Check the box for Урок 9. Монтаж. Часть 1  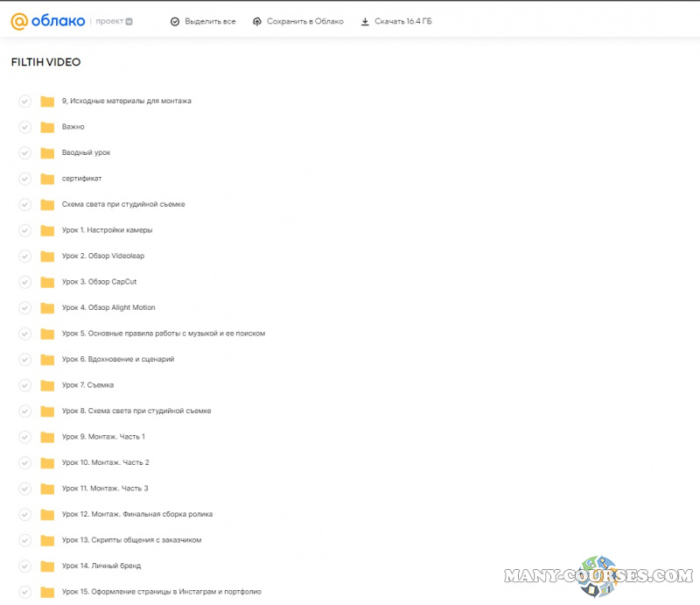(24, 437)
